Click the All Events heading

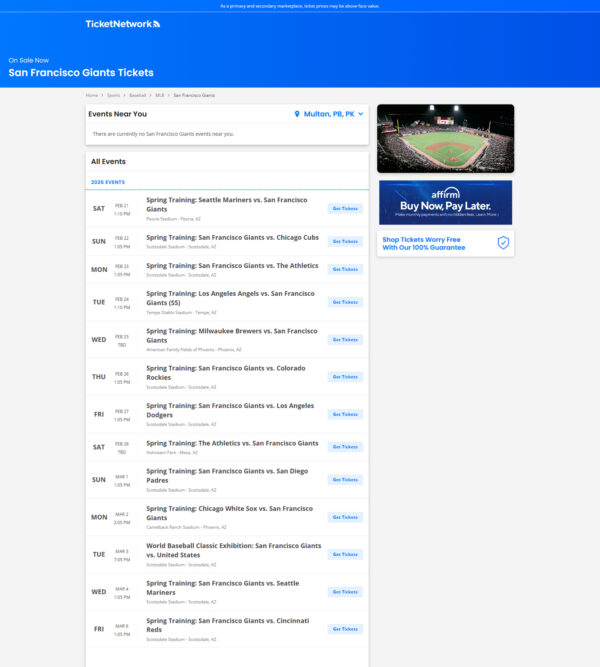(x=108, y=162)
